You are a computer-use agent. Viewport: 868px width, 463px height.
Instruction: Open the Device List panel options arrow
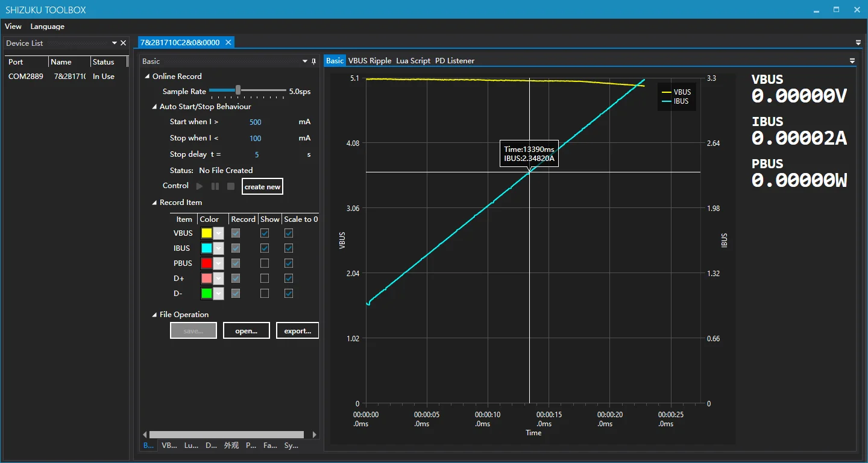click(115, 43)
